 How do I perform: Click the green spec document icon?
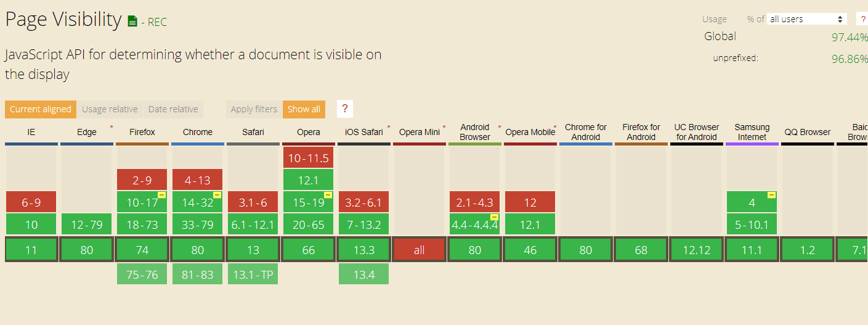[132, 22]
